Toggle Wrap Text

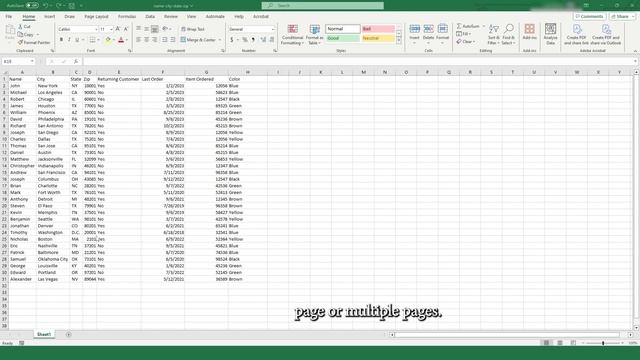tap(193, 29)
